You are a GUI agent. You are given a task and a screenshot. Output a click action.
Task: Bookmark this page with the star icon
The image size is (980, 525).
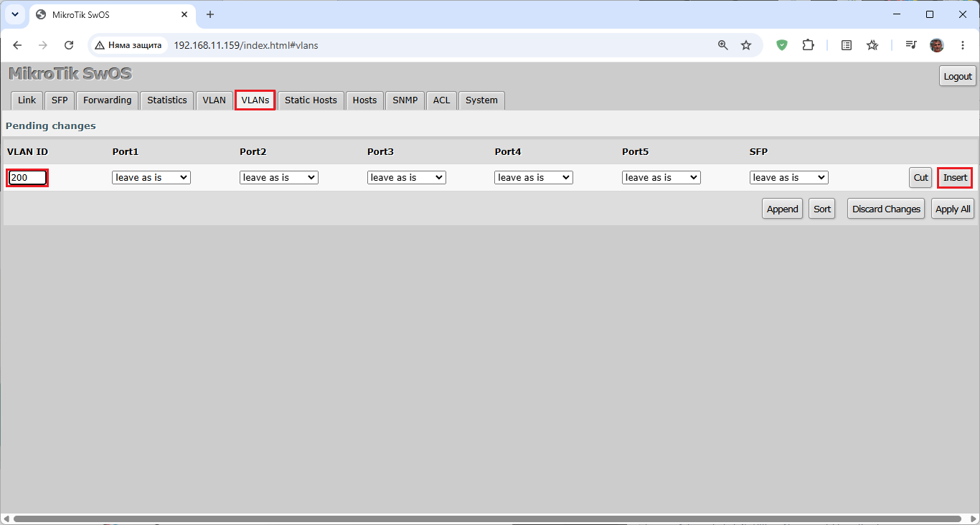[746, 45]
